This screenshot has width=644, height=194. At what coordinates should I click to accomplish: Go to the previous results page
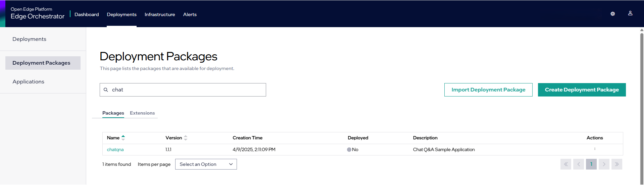(x=578, y=164)
